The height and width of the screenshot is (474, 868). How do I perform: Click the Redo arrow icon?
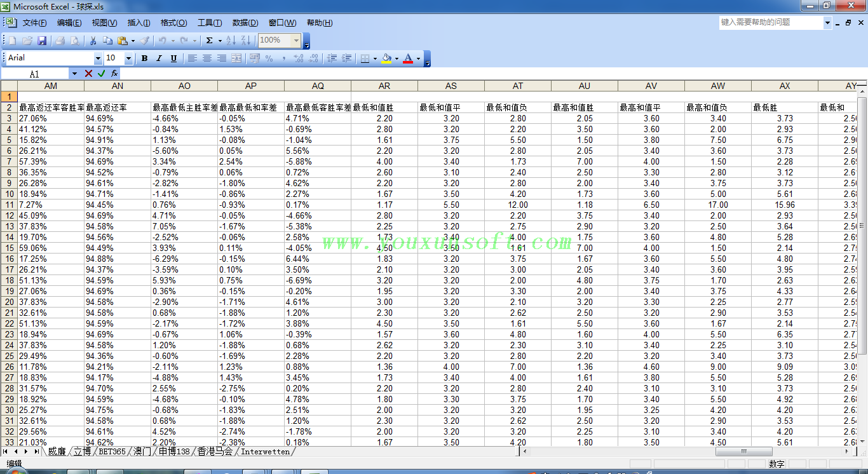click(184, 41)
